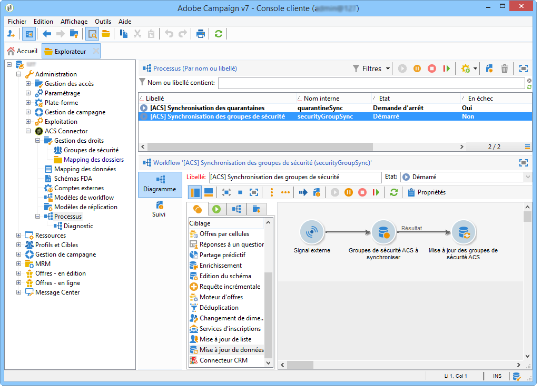
Task: Pick the Enrichissement activity in palette
Action: [221, 266]
